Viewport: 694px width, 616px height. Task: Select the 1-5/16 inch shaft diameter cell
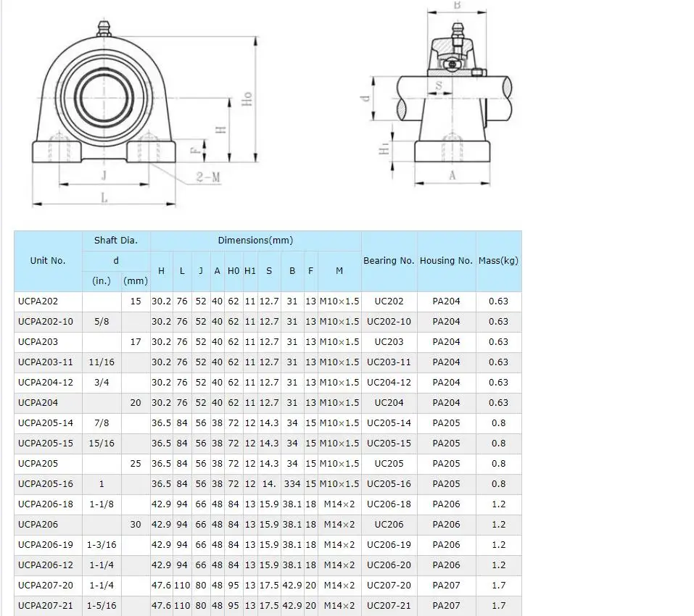tap(102, 606)
